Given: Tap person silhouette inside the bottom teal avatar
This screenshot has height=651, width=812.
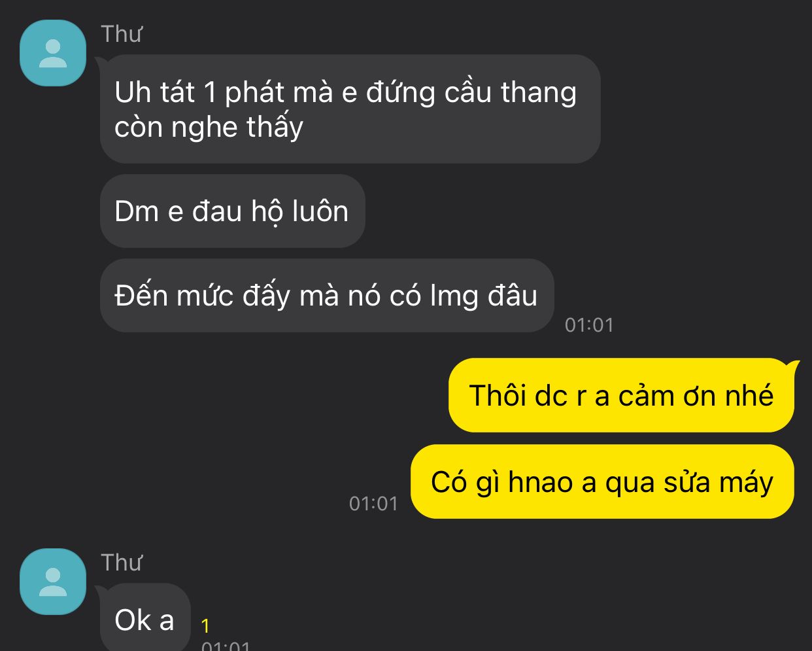Looking at the screenshot, I should pos(53,582).
